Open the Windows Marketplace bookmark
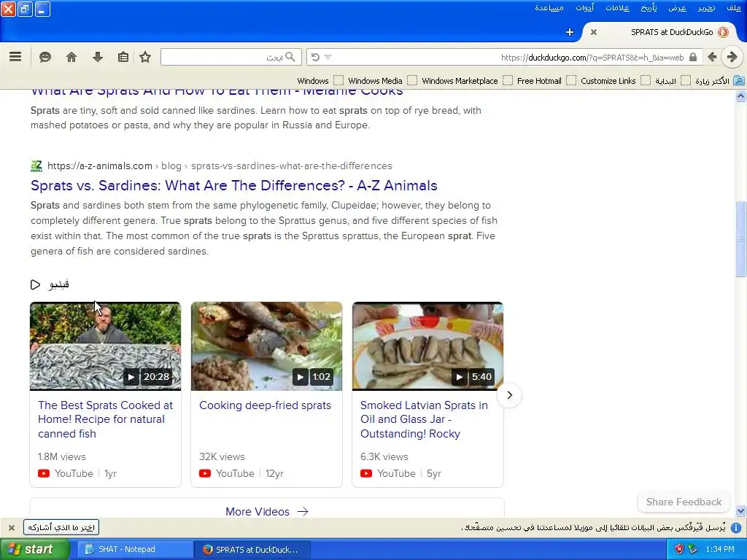 point(467,81)
